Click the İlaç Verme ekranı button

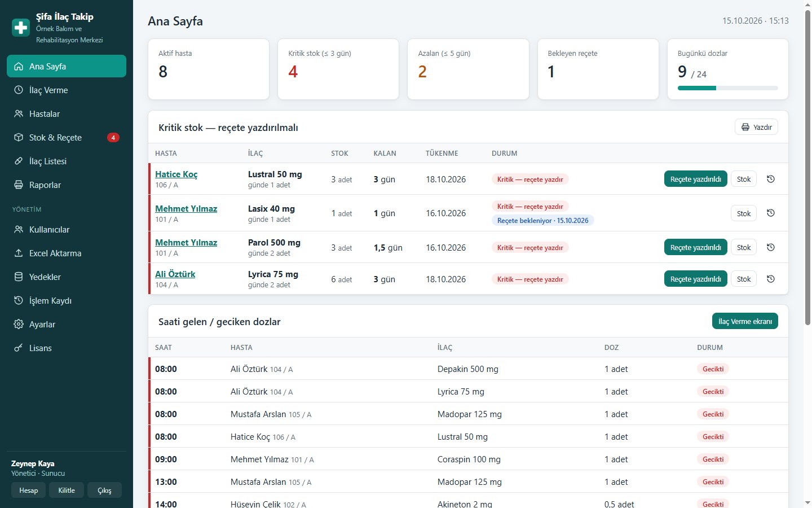[745, 321]
